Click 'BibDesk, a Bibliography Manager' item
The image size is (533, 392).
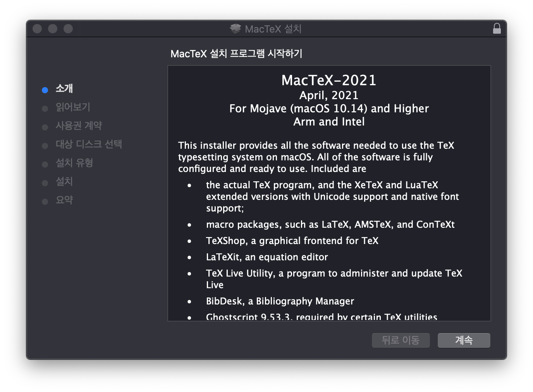[x=280, y=301]
